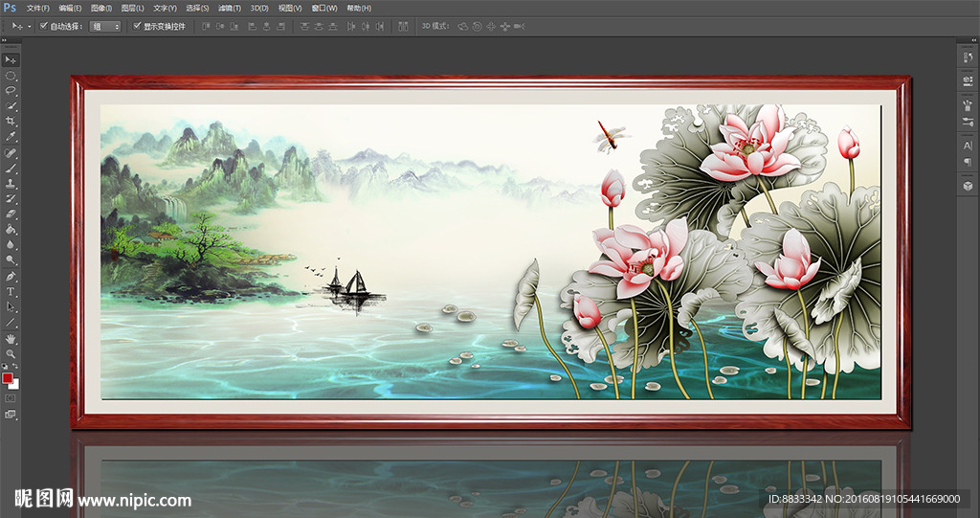Viewport: 980px width, 518px height.
Task: Open the 图像(I) menu
Action: pos(101,8)
